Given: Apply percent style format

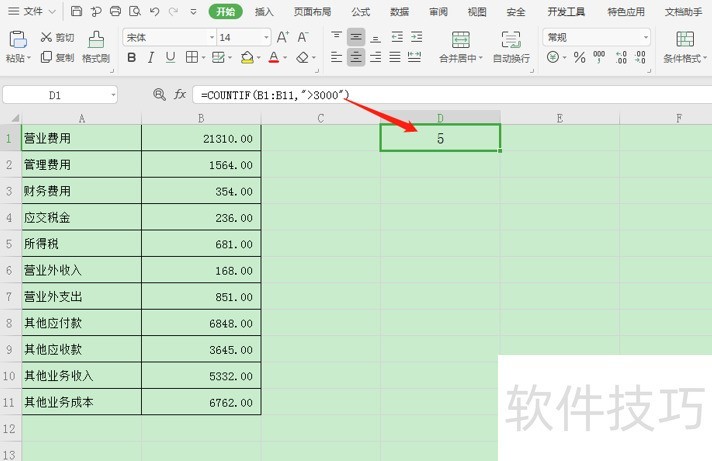Looking at the screenshot, I should [579, 57].
